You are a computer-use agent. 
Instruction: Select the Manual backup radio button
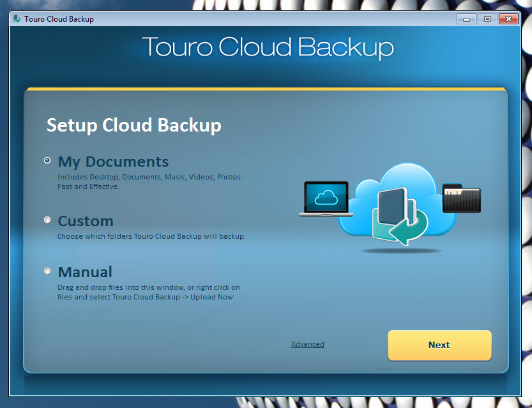click(x=47, y=271)
